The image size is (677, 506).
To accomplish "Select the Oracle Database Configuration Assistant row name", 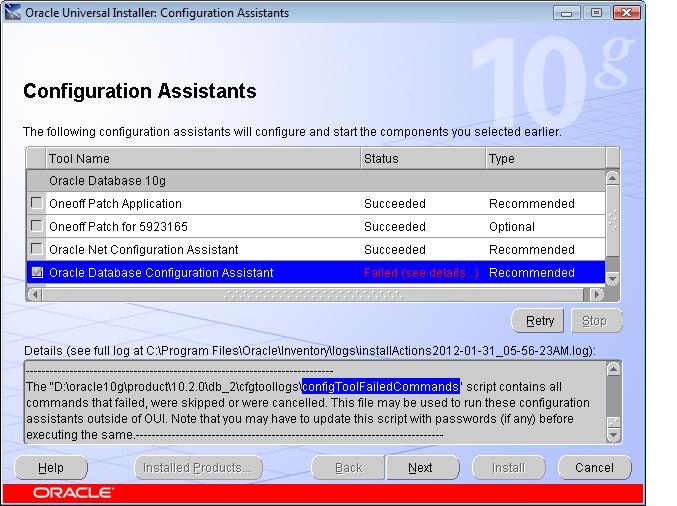I will (x=161, y=273).
